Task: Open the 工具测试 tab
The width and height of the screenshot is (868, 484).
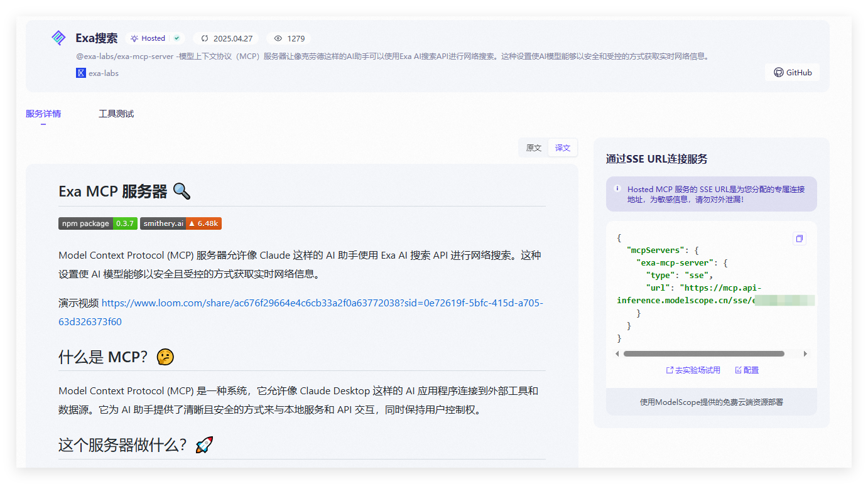Action: (116, 114)
